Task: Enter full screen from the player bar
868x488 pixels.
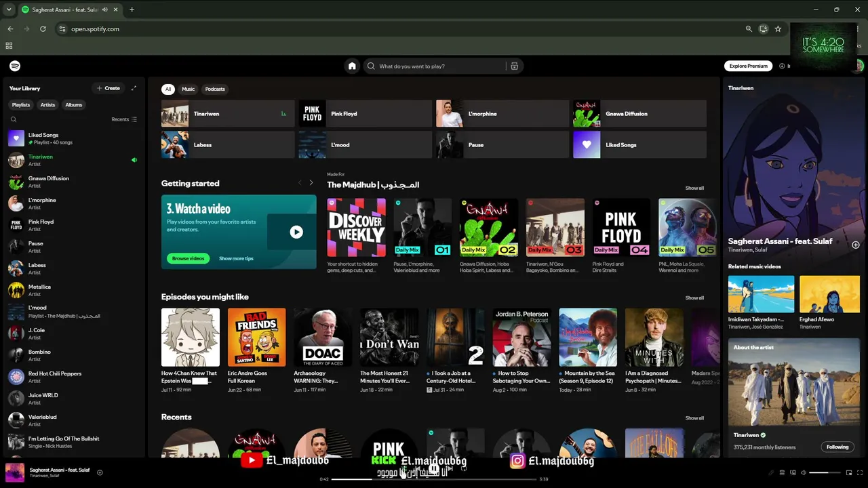Action: click(859, 472)
